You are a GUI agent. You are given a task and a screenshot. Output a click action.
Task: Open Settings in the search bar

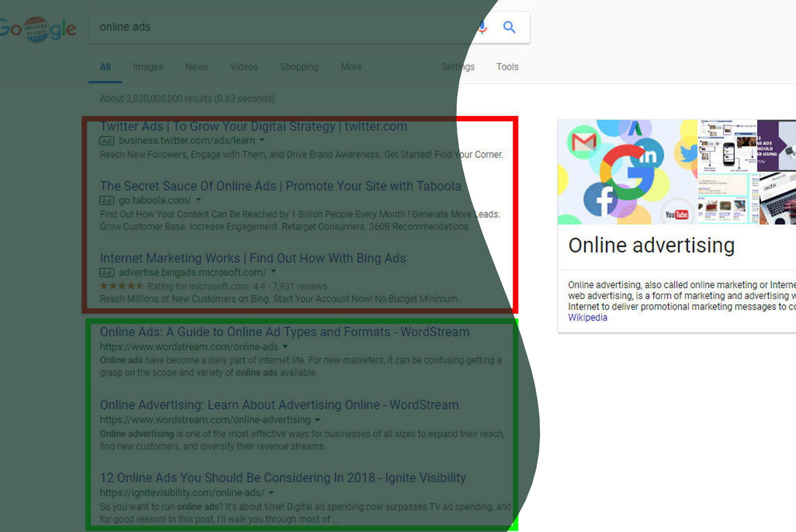coord(458,66)
